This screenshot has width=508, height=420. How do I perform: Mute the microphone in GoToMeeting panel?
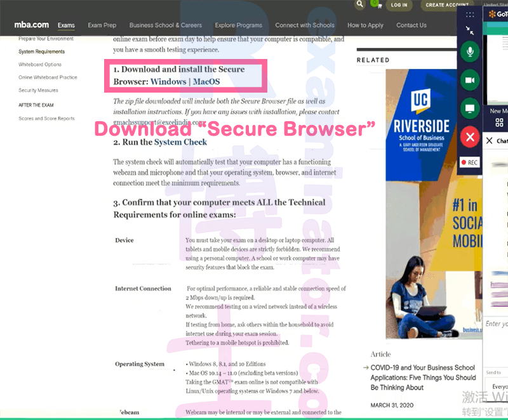tap(470, 52)
